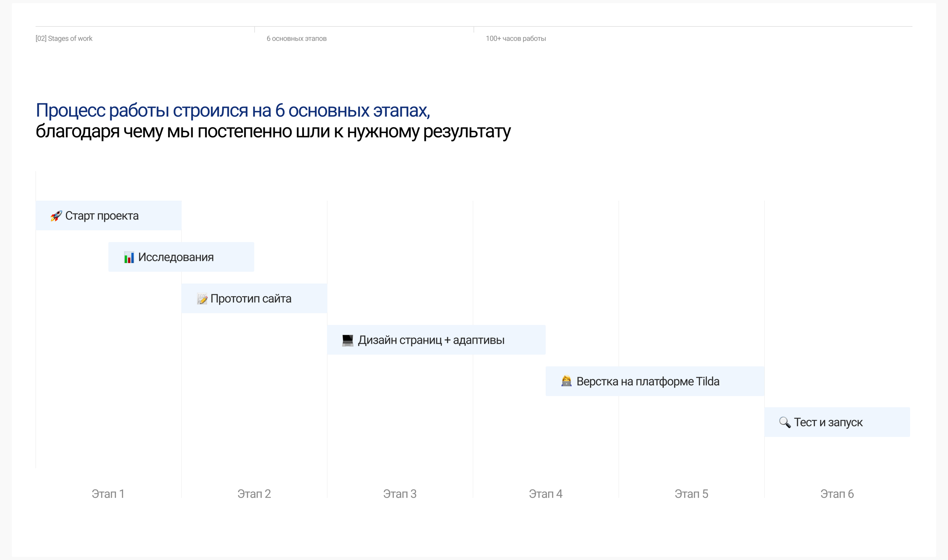
Task: Click the Этап 3 timeline label
Action: [400, 494]
